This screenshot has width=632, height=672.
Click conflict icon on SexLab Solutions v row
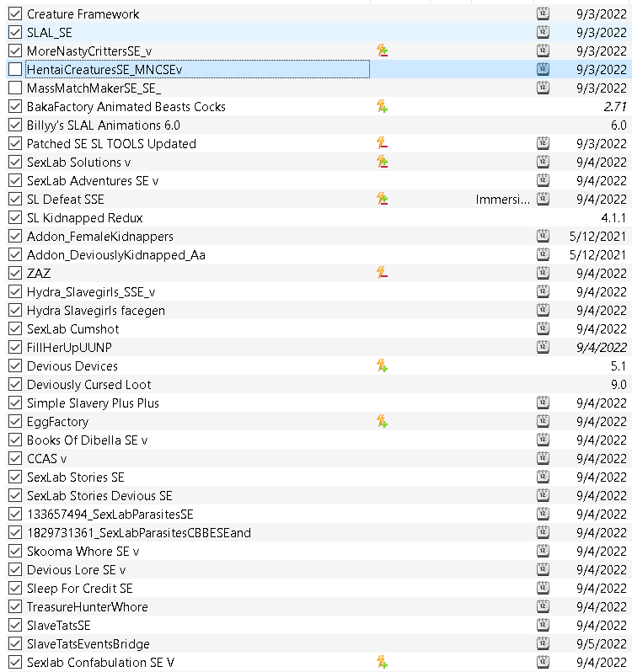382,162
